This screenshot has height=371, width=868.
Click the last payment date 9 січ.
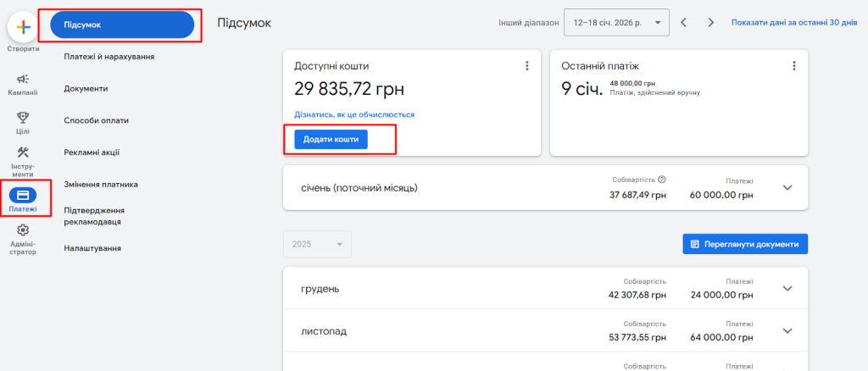tap(581, 89)
